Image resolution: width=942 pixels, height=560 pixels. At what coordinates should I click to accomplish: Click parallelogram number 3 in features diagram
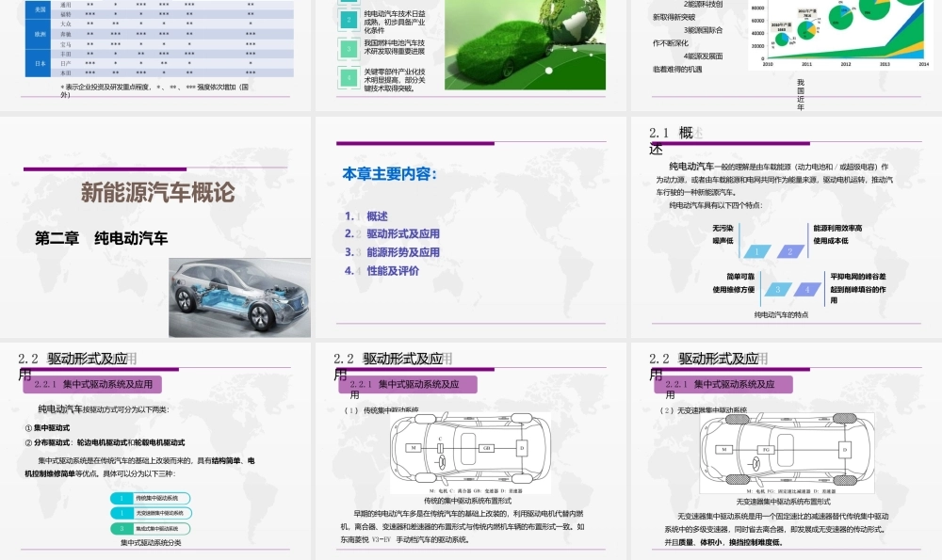pos(778,289)
